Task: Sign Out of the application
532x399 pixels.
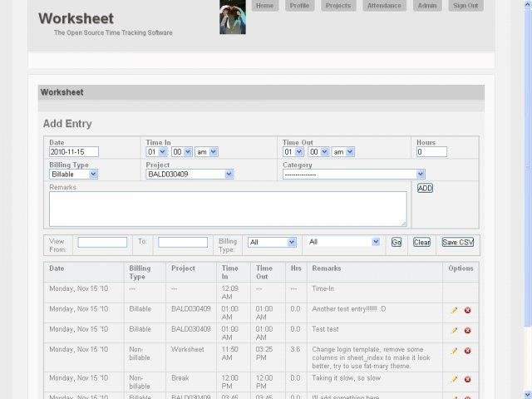Action: pos(465,6)
